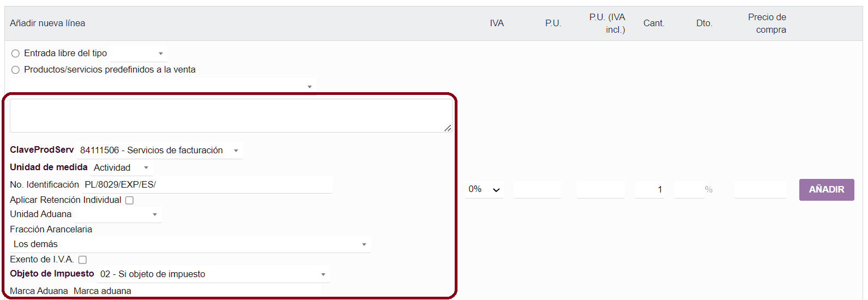Click the 'Marca Aduana' input field

click(x=164, y=291)
